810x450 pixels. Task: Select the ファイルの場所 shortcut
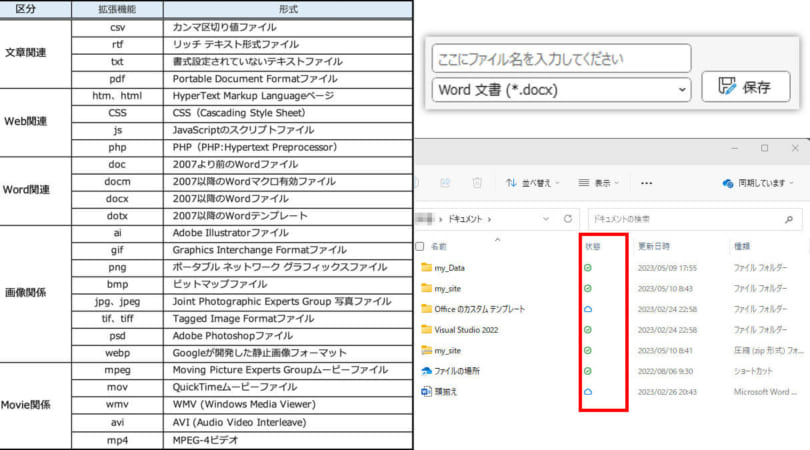[457, 371]
